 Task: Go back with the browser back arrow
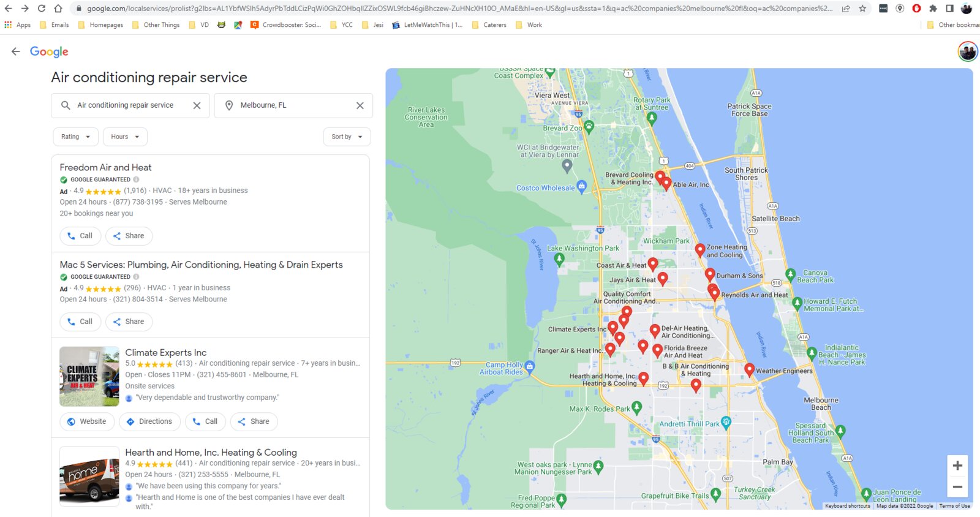coord(8,9)
